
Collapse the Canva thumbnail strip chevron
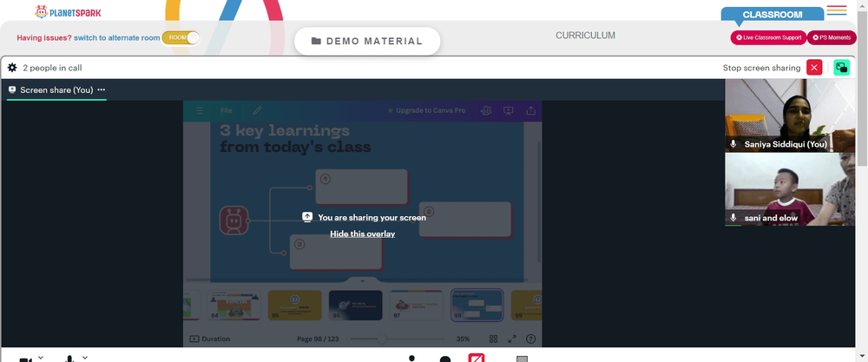363,280
